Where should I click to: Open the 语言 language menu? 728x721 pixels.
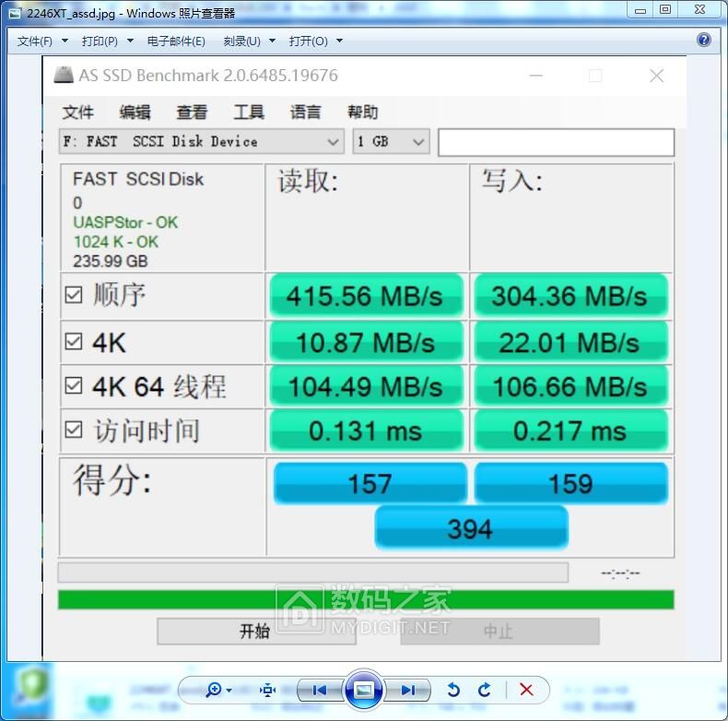coord(306,112)
